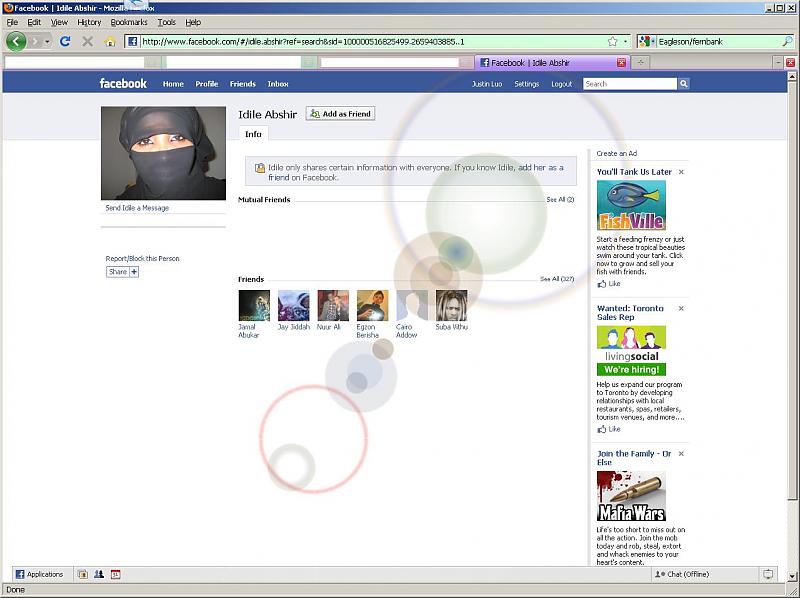
Task: Select the Info tab on profile
Action: [253, 134]
